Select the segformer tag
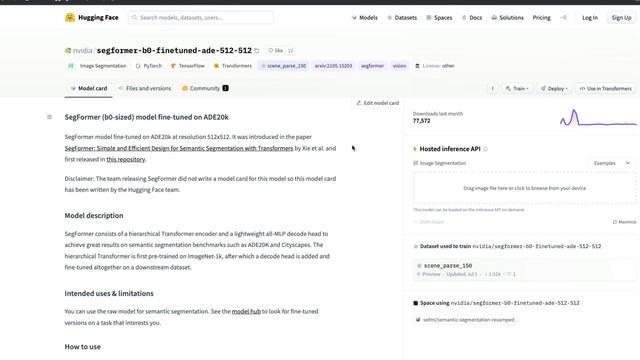The image size is (640, 360). [372, 66]
